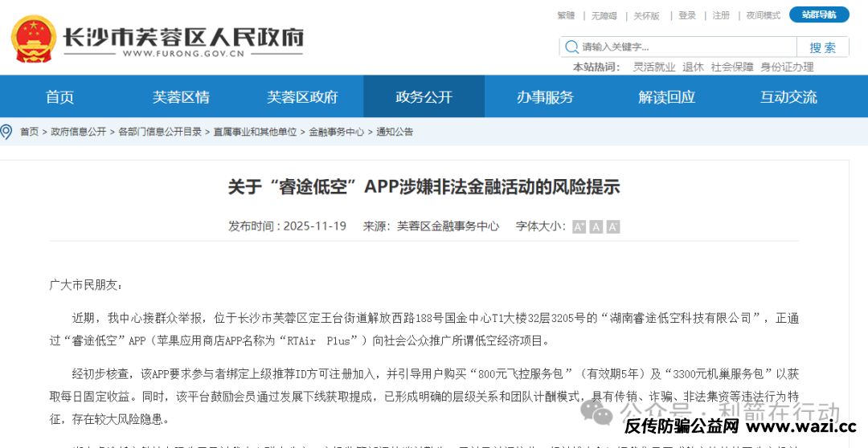Click the keyword search input field
Viewport: 868px width, 448px height.
[683, 47]
